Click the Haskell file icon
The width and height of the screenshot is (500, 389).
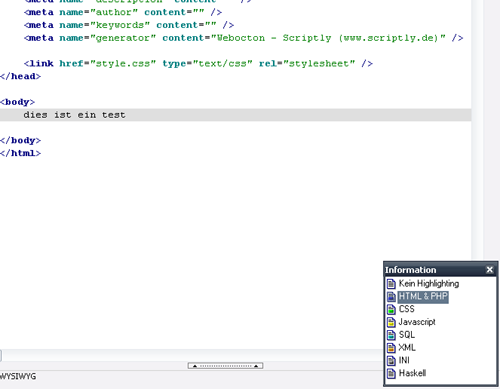pyautogui.click(x=391, y=373)
